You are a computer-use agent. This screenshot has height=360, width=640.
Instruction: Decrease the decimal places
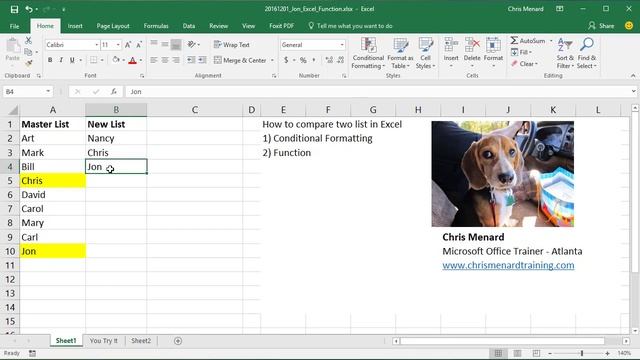click(340, 60)
